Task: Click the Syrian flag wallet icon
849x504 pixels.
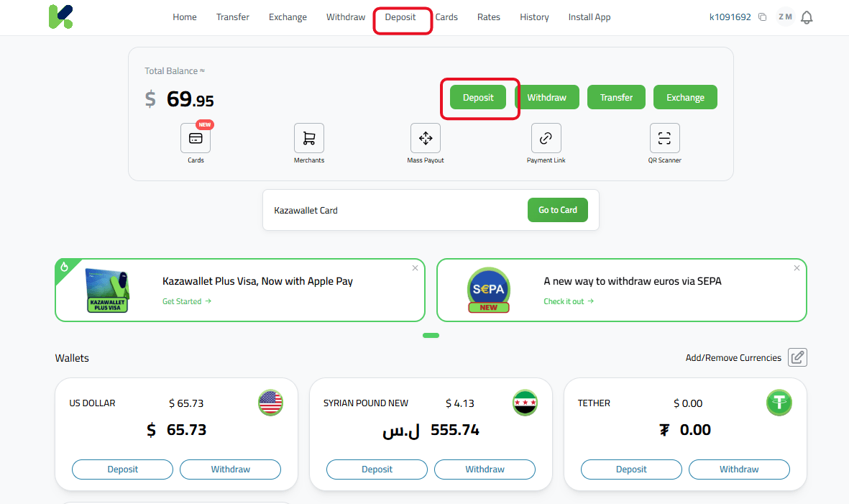Action: coord(525,403)
